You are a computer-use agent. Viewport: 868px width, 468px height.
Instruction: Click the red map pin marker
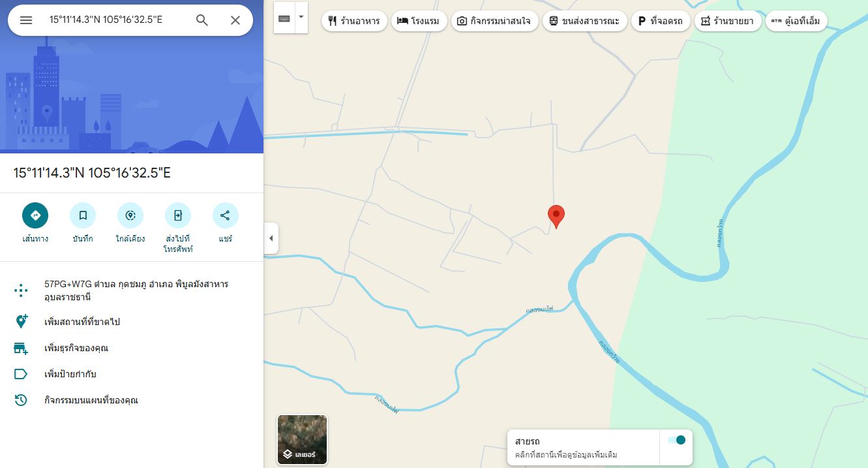pos(556,216)
